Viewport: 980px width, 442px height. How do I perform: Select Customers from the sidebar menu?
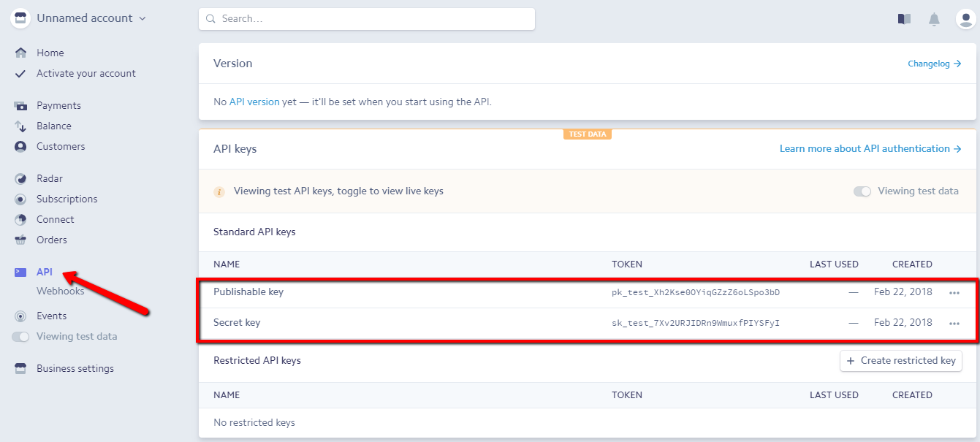61,147
